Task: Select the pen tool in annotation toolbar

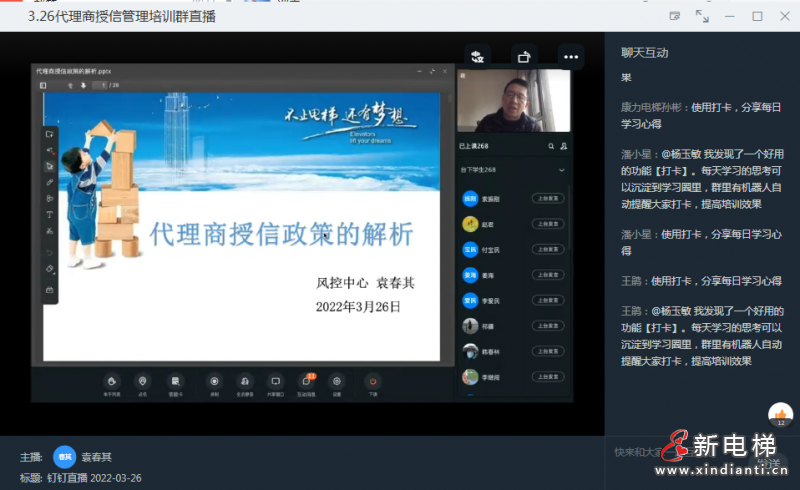Action: [x=50, y=183]
